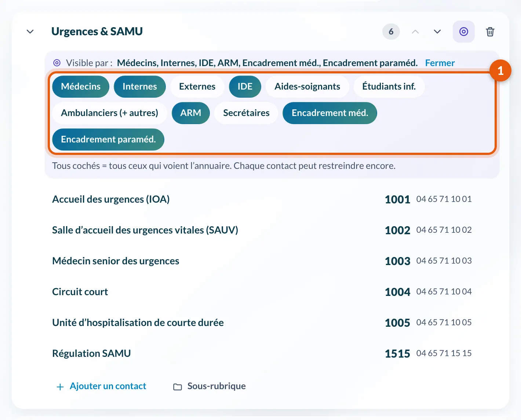Delete the Urgences & SAMU section
Image resolution: width=521 pixels, height=420 pixels.
click(490, 32)
